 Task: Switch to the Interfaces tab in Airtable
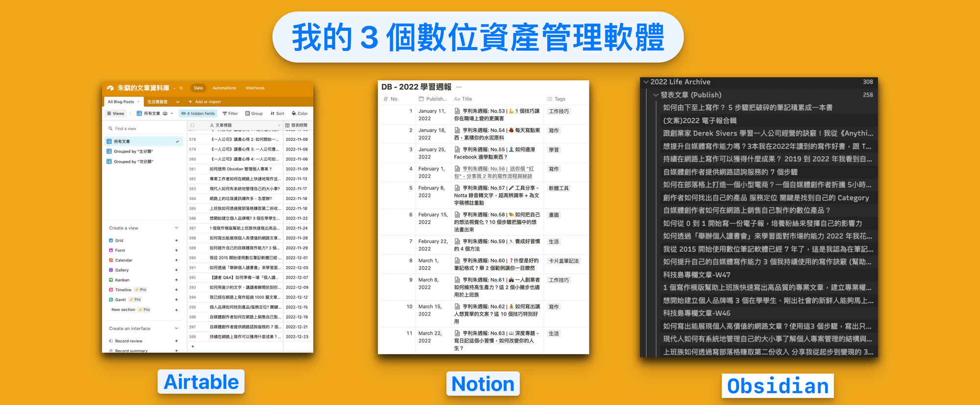click(255, 88)
